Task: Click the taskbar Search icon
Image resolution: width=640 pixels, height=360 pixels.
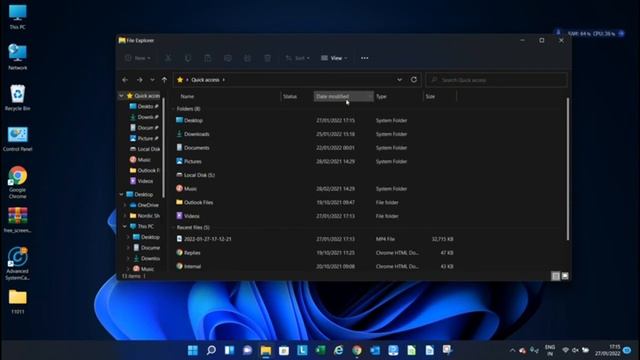Action: [x=211, y=350]
